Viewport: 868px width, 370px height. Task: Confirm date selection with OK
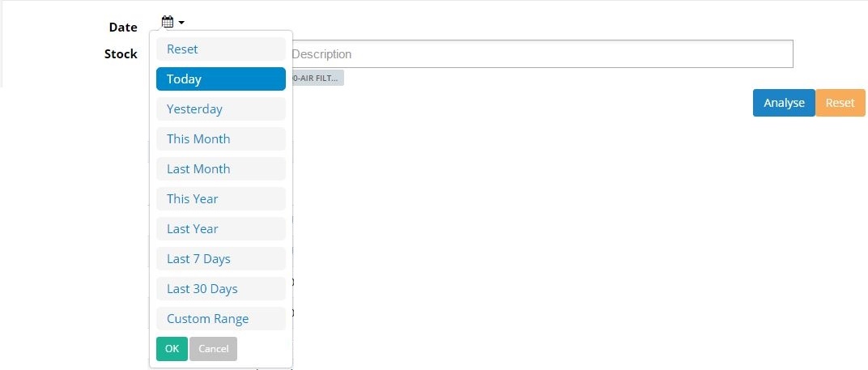pos(172,349)
